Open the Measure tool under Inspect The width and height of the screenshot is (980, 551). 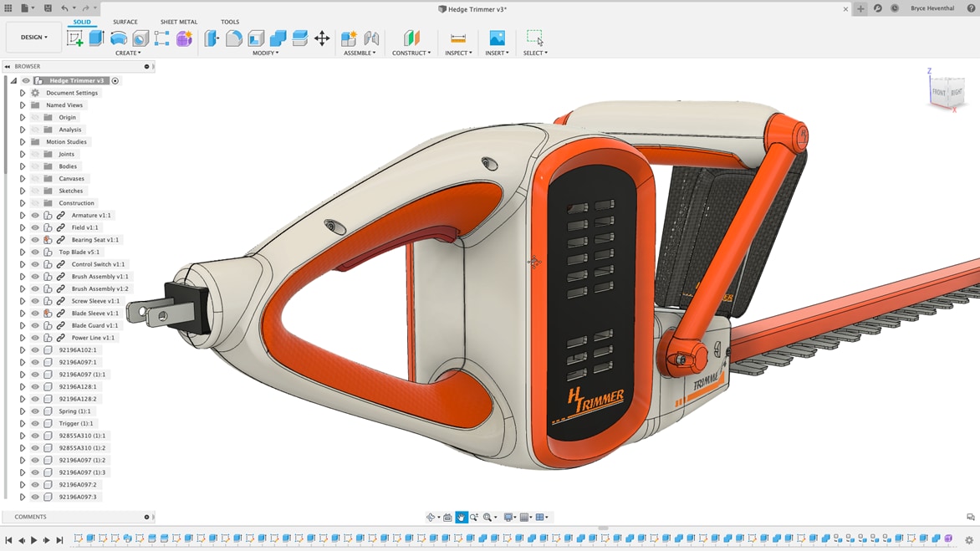457,37
